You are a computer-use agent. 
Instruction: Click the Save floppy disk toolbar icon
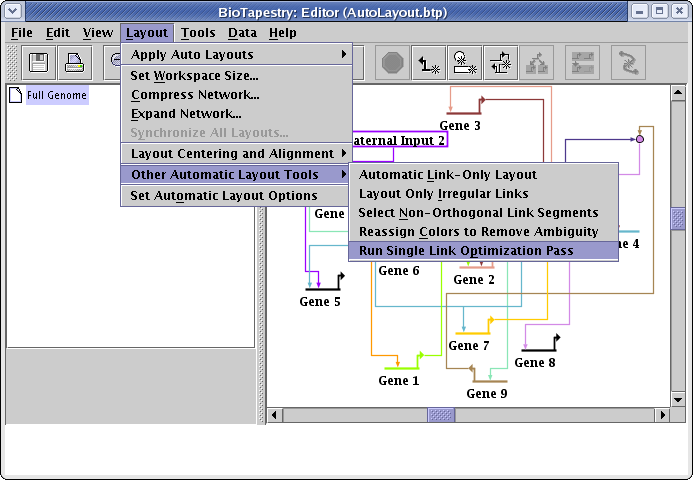41,63
